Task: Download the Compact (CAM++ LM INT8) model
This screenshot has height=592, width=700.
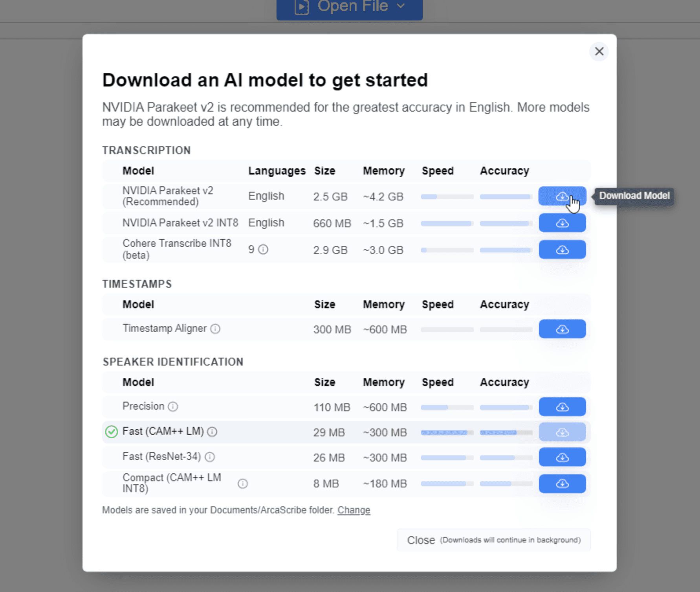Action: pos(562,484)
